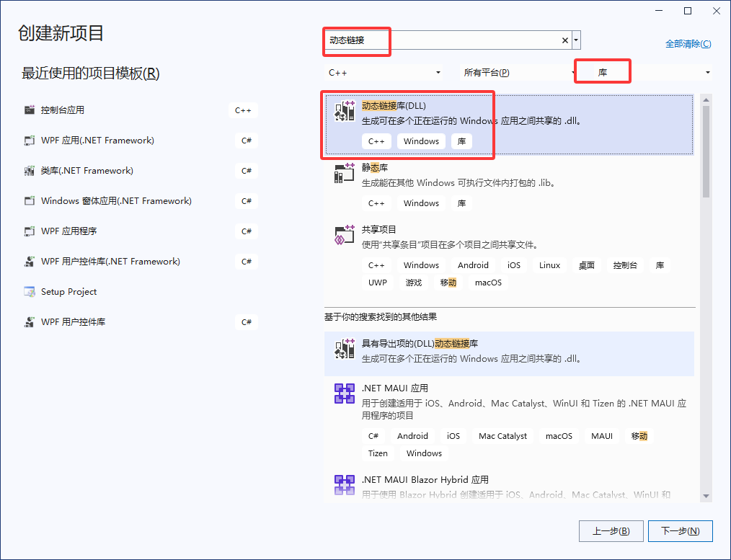
Task: Click the Windows tag under 动态链接库(DLL)
Action: coord(421,141)
